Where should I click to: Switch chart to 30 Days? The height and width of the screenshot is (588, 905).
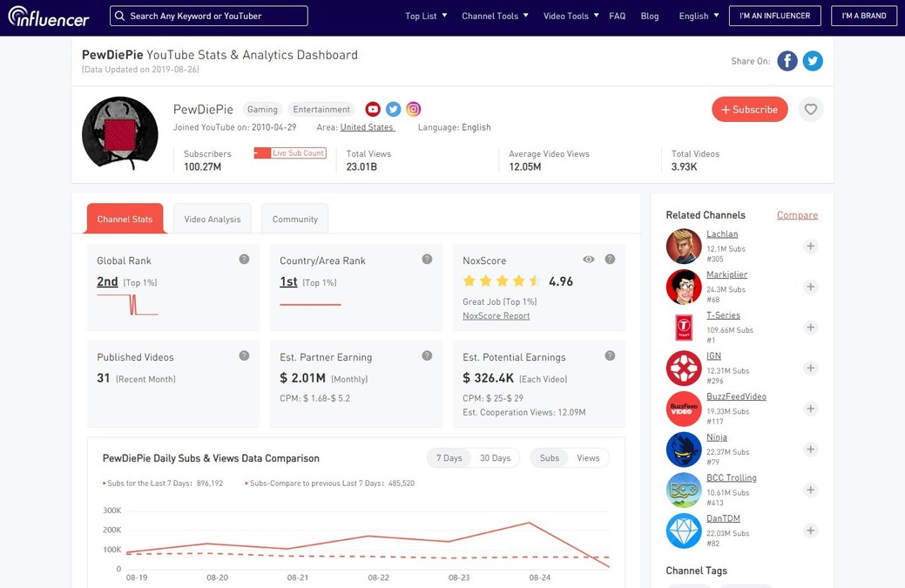pos(495,458)
